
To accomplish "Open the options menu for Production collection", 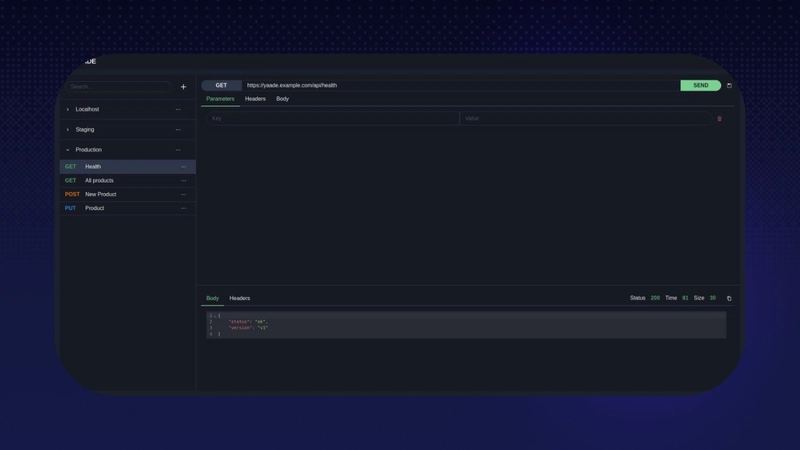I will click(x=178, y=150).
